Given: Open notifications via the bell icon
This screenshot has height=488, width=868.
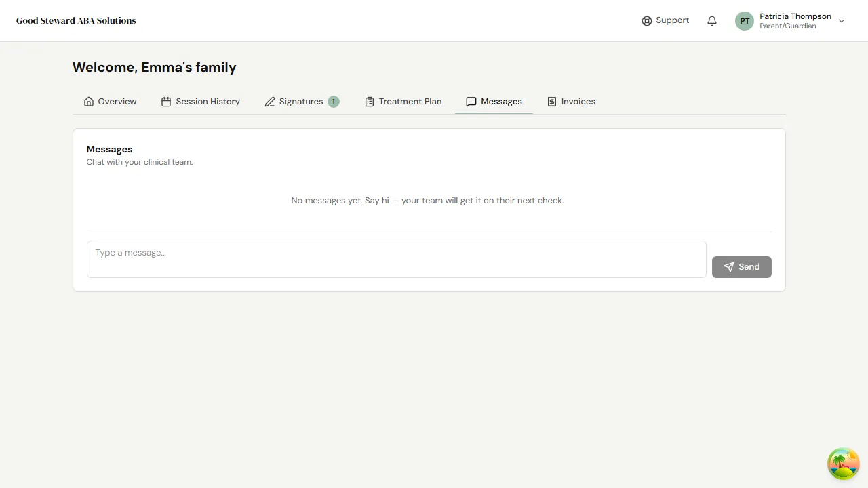Looking at the screenshot, I should coord(711,20).
